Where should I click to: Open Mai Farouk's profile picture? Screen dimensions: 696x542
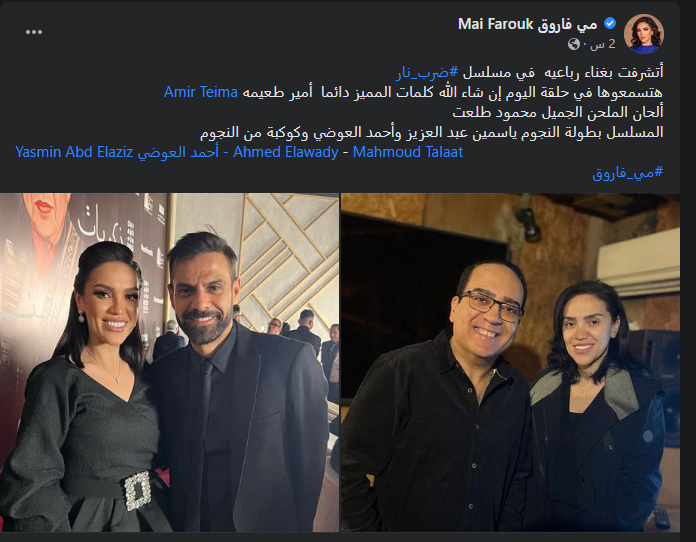(x=644, y=34)
